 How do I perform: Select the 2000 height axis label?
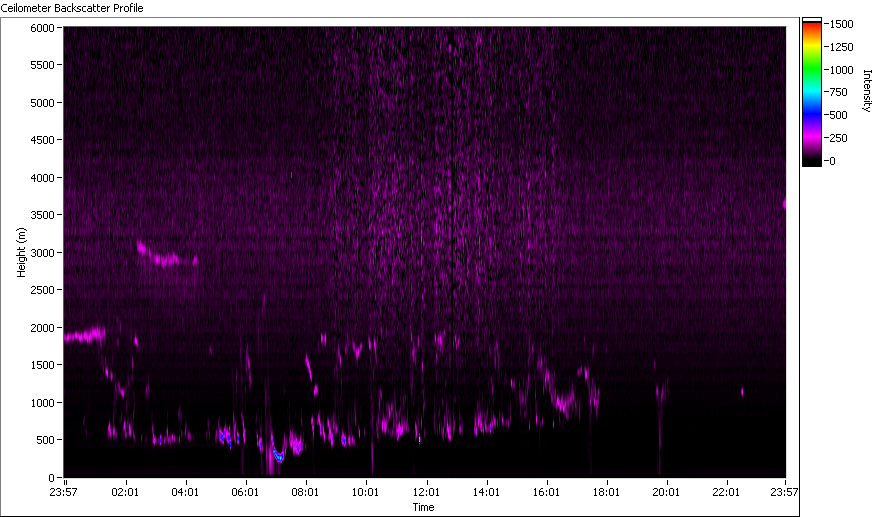click(x=42, y=328)
